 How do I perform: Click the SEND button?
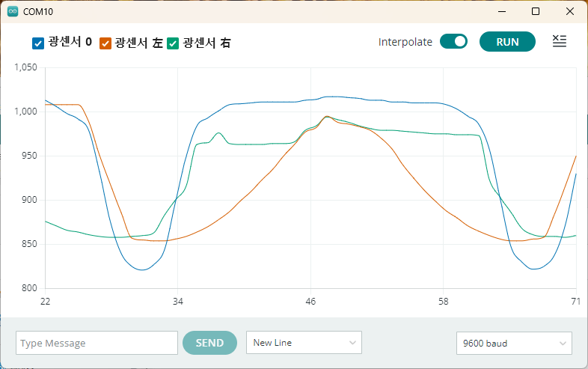(x=209, y=343)
